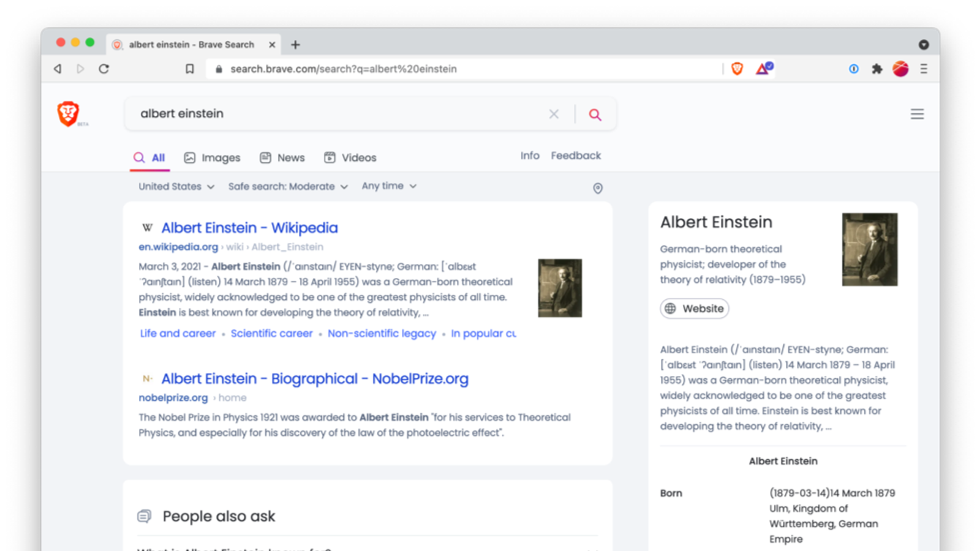
Task: Open the 1Password extension icon
Action: (854, 69)
